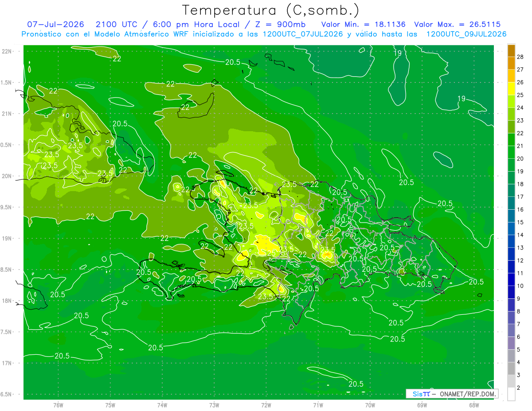Click the color scale value "6"
Screen dimensions: 532x411
pos(519,337)
